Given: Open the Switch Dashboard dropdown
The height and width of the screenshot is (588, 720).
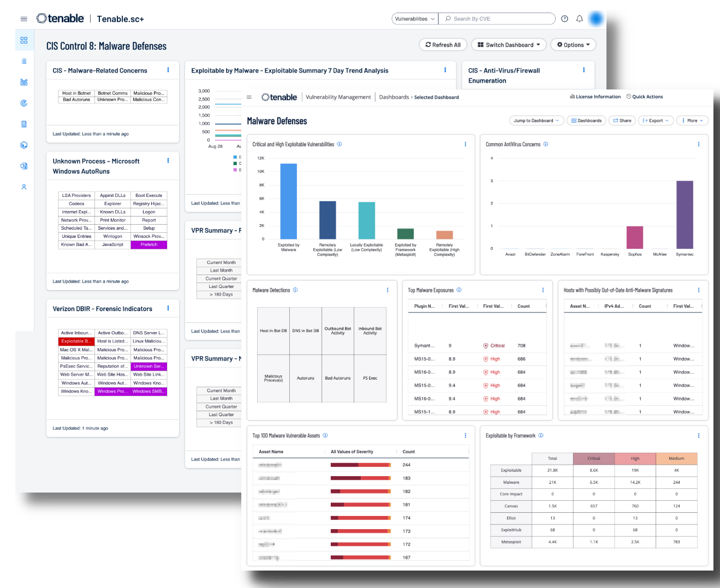Looking at the screenshot, I should pos(509,45).
